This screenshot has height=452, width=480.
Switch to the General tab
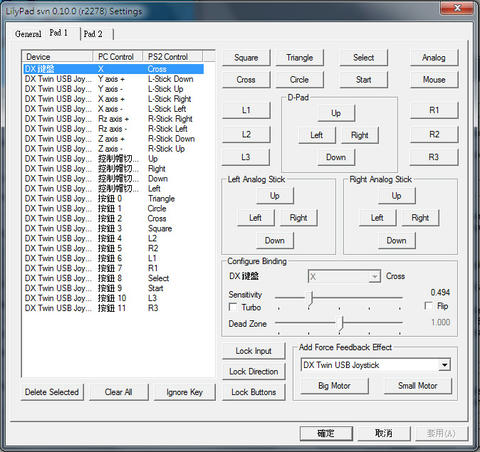pyautogui.click(x=28, y=34)
